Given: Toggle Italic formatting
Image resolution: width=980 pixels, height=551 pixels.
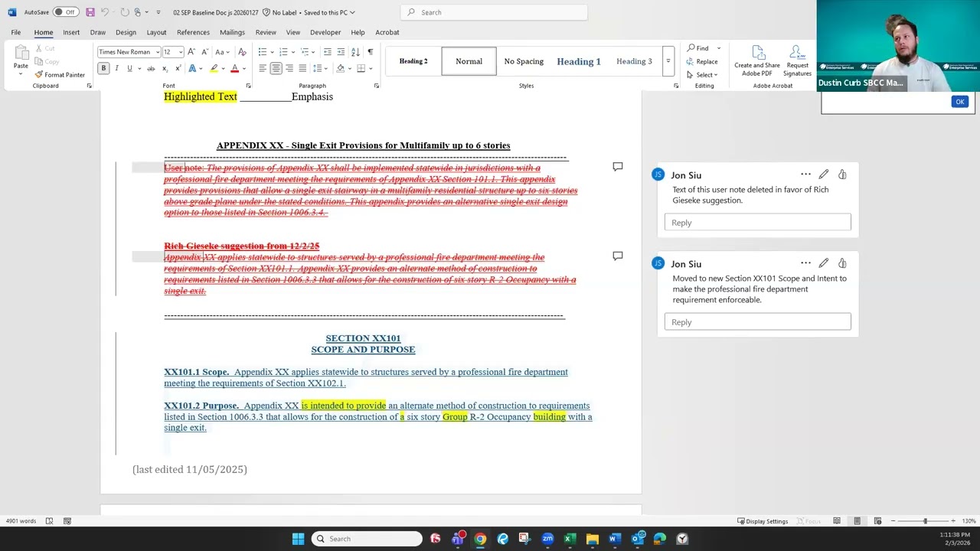Looking at the screenshot, I should pyautogui.click(x=116, y=69).
